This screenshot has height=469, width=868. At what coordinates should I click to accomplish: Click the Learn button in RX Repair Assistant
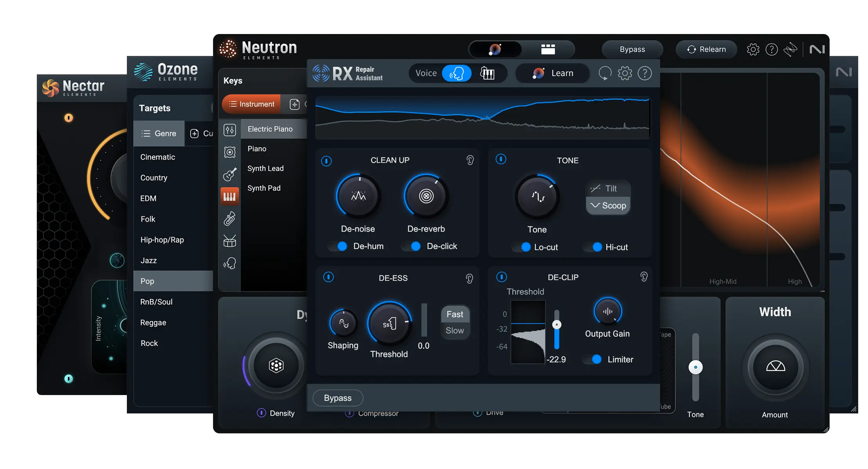[x=552, y=73]
